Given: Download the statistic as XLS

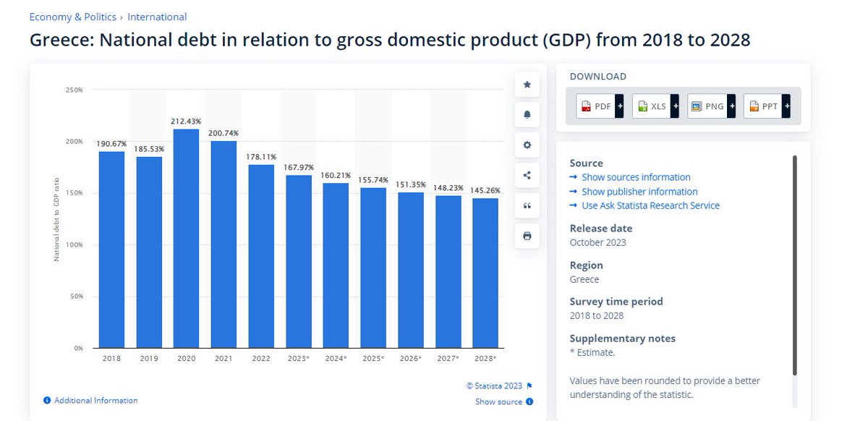Looking at the screenshot, I should [x=655, y=106].
